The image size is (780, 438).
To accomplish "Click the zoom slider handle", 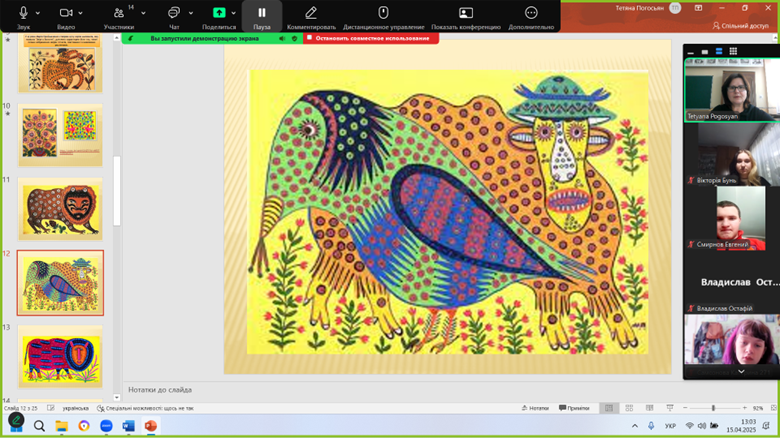I will (x=713, y=408).
